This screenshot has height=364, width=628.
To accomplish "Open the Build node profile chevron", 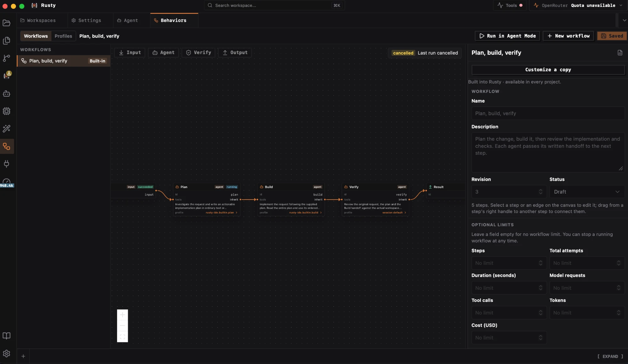I will point(321,213).
